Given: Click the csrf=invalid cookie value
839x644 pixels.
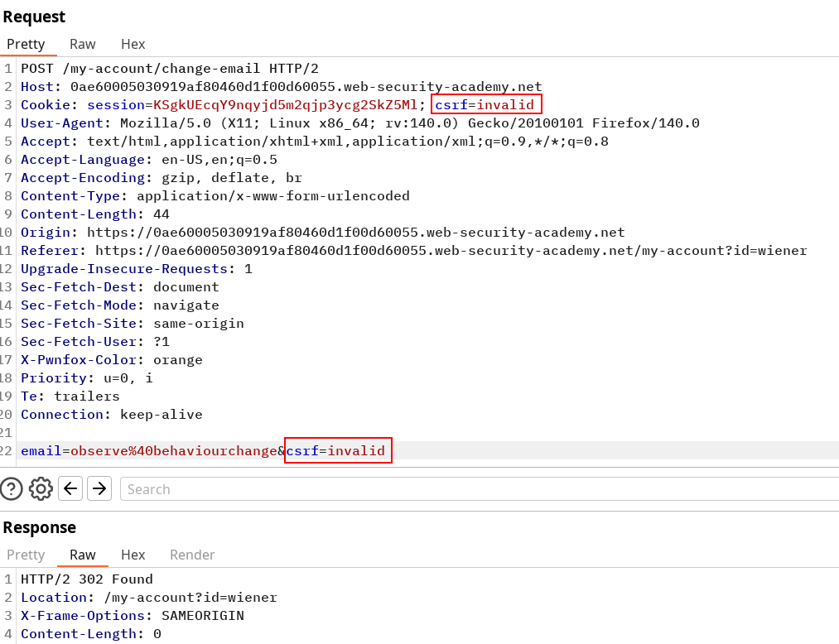Looking at the screenshot, I should 486,105.
